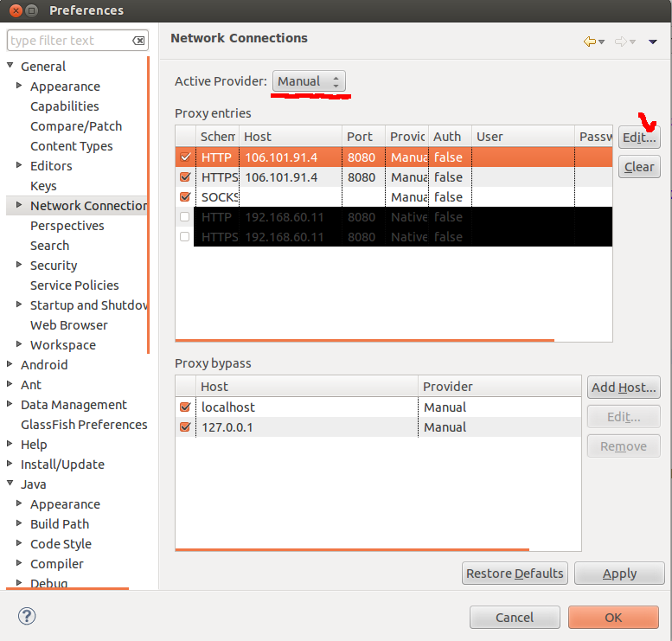
Task: Click the proxy entries horizontal scrollbar
Action: 365,340
